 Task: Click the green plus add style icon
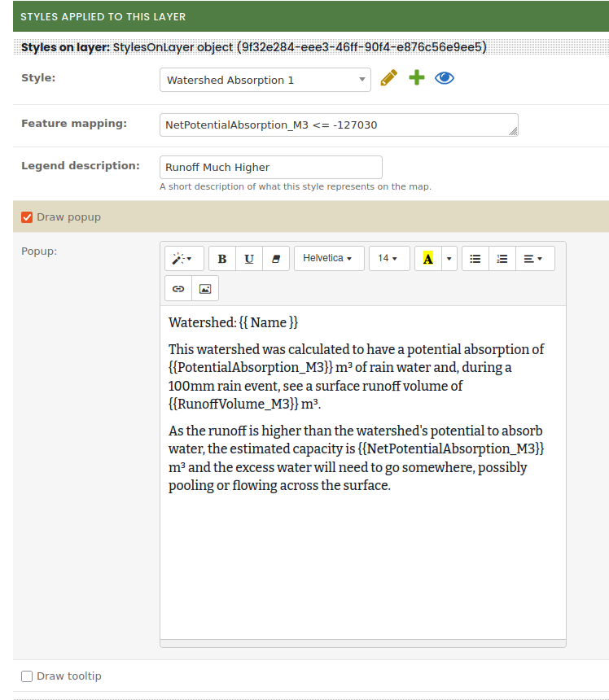click(x=417, y=79)
